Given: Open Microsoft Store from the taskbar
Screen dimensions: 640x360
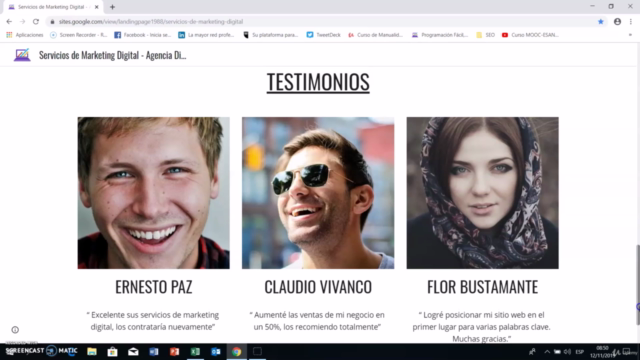Looking at the screenshot, I should (x=112, y=351).
